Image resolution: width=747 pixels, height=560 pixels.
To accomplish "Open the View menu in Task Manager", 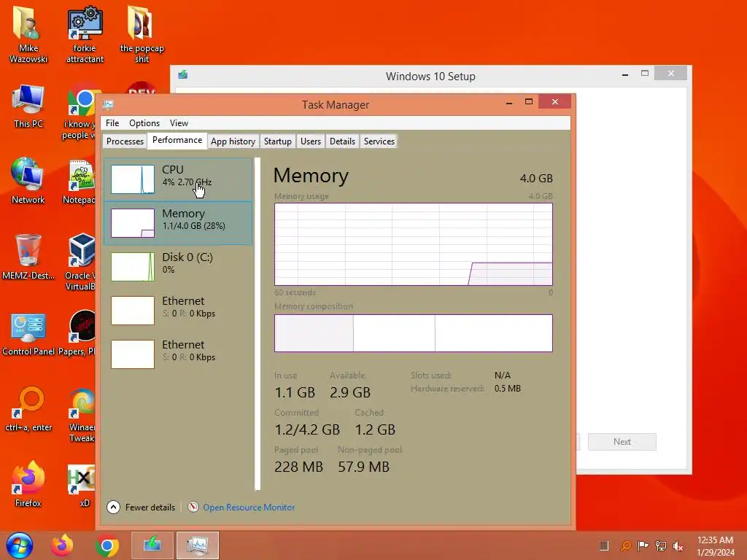I will tap(179, 122).
